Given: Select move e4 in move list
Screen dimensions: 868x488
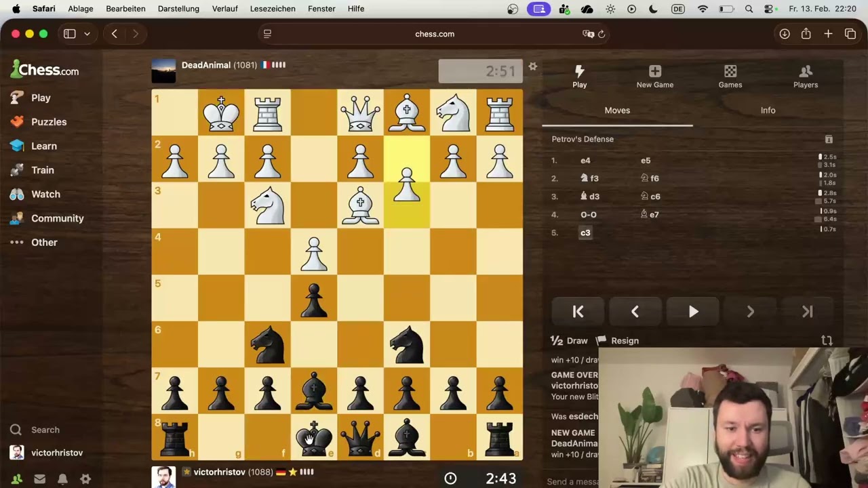Looking at the screenshot, I should tap(585, 161).
